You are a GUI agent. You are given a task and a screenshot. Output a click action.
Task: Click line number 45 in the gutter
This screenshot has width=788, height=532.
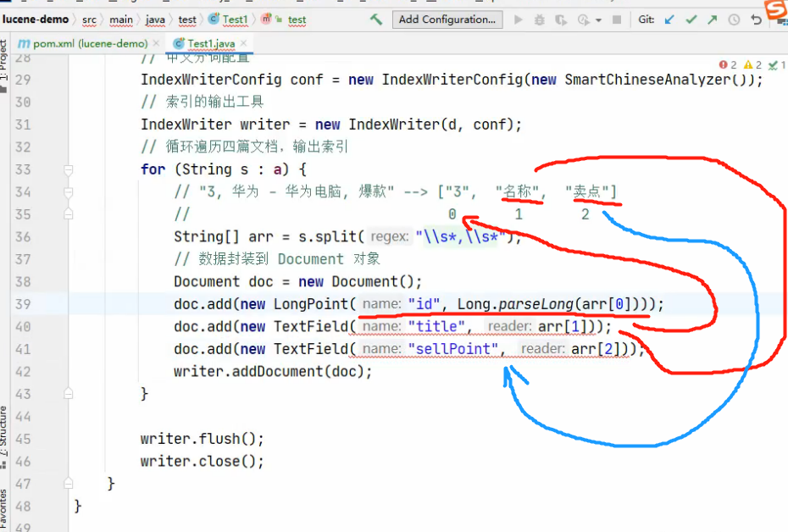(x=23, y=439)
